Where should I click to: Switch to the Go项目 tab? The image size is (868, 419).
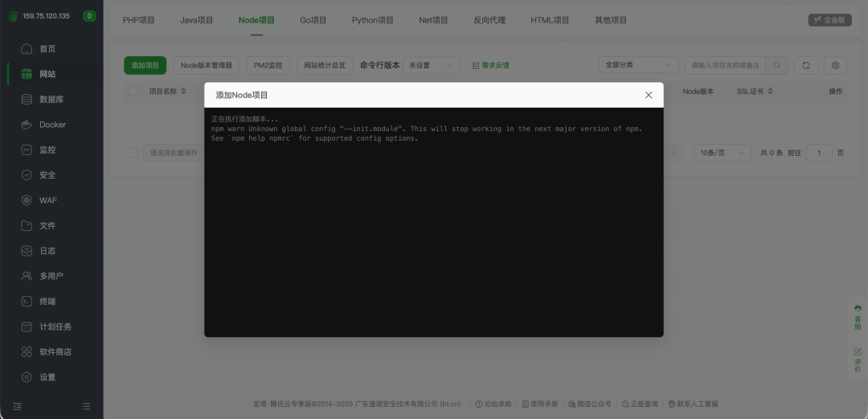coord(313,20)
